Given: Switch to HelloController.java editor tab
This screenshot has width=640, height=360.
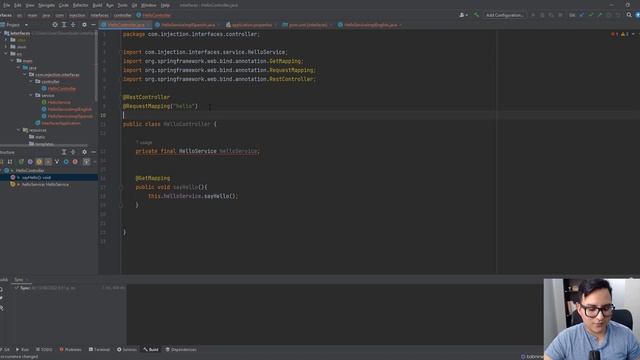Looking at the screenshot, I should [x=126, y=25].
